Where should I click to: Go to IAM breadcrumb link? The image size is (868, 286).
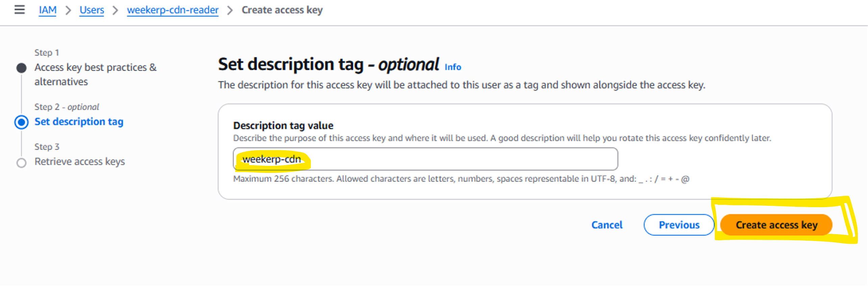tap(48, 10)
